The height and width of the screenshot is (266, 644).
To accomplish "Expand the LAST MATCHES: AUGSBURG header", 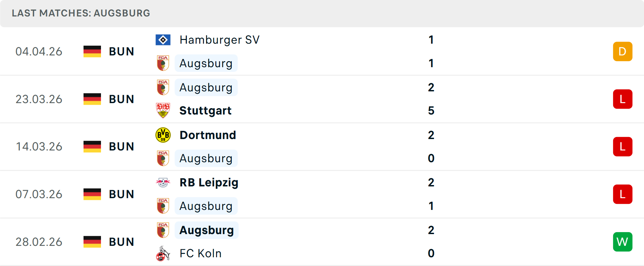I will pyautogui.click(x=80, y=13).
